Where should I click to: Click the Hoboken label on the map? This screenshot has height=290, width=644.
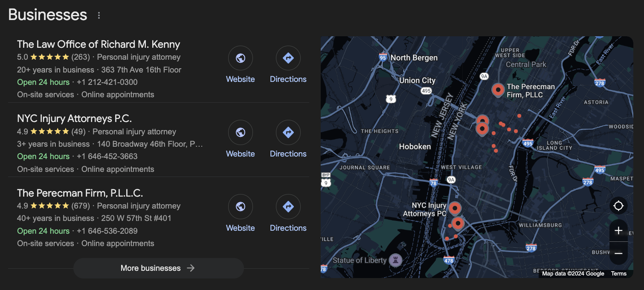click(415, 147)
